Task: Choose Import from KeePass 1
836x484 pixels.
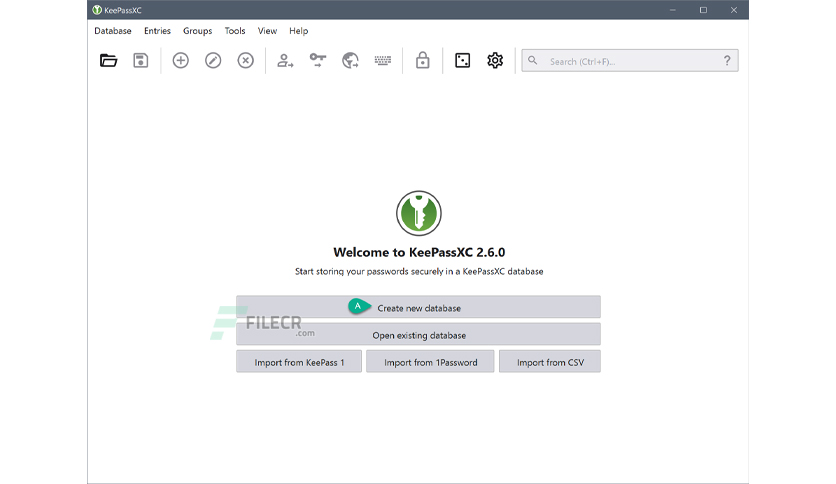Action: click(x=299, y=361)
